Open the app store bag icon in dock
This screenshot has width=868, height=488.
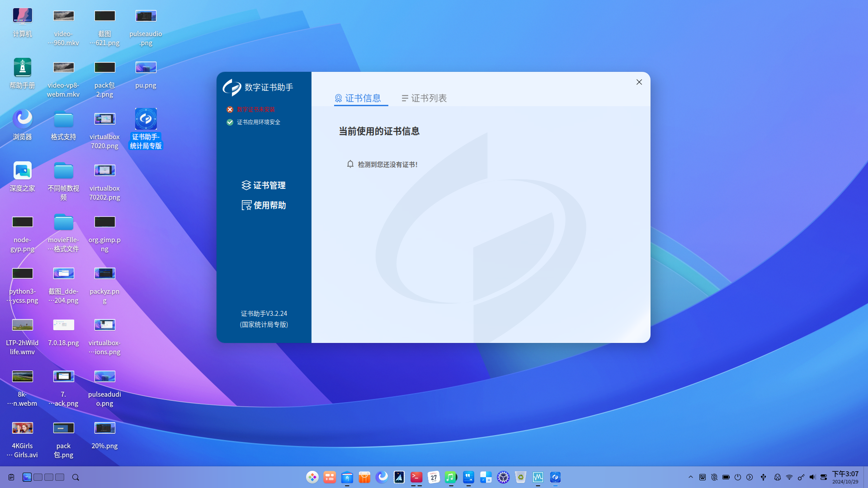click(364, 477)
